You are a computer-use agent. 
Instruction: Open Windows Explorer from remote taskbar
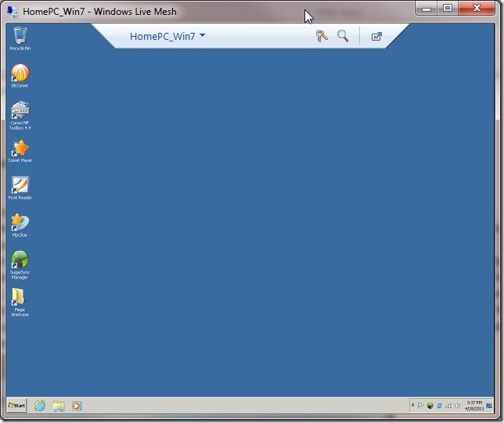tap(59, 406)
